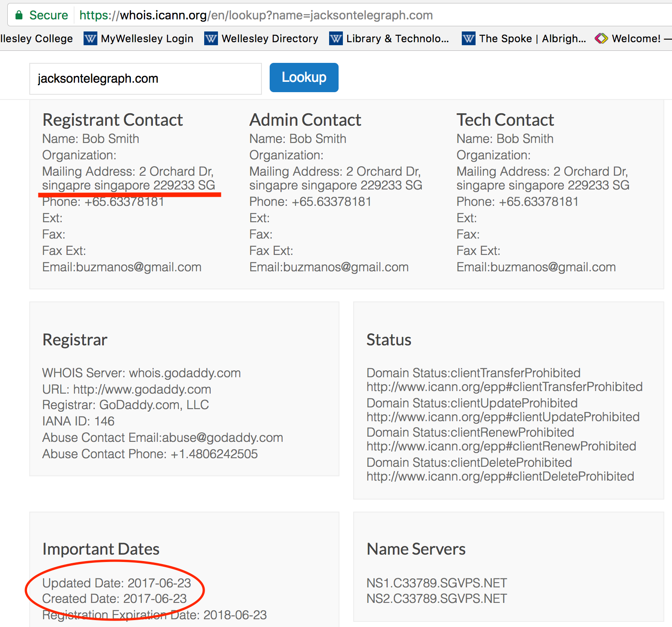Click the Name Servers heading

(416, 549)
